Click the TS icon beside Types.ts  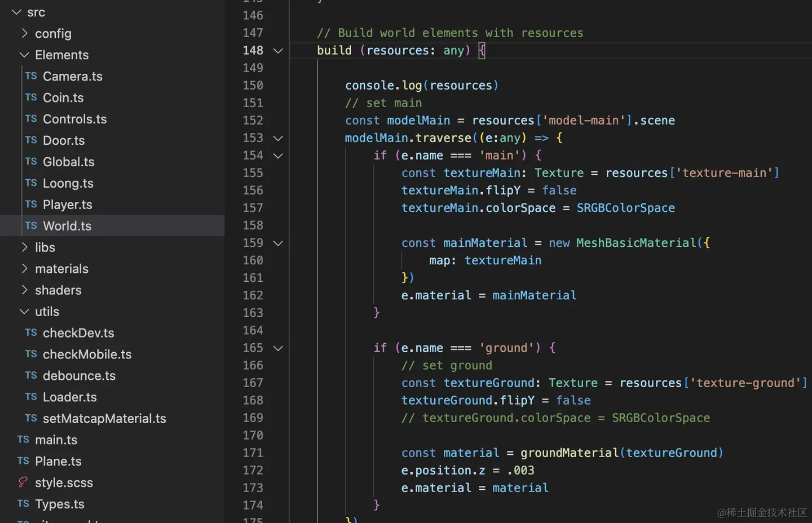click(x=23, y=504)
